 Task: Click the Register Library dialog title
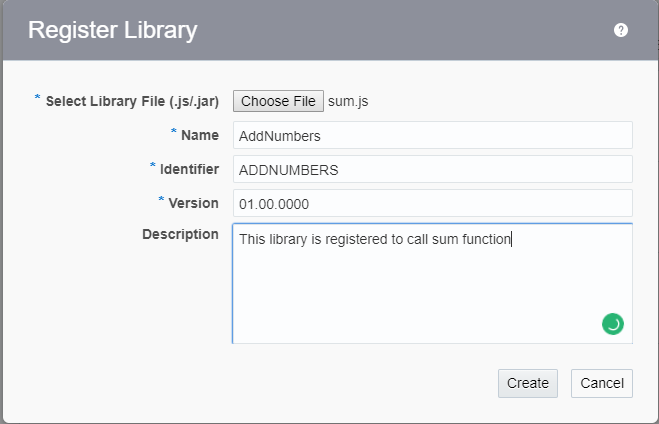(x=112, y=30)
